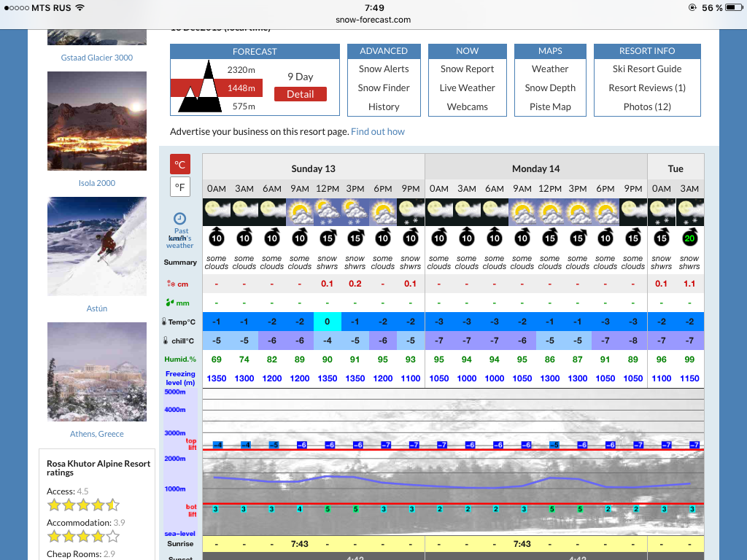The image size is (747, 560).
Task: Click Tuesday 3AM snowfall value 1.1
Action: 689,284
